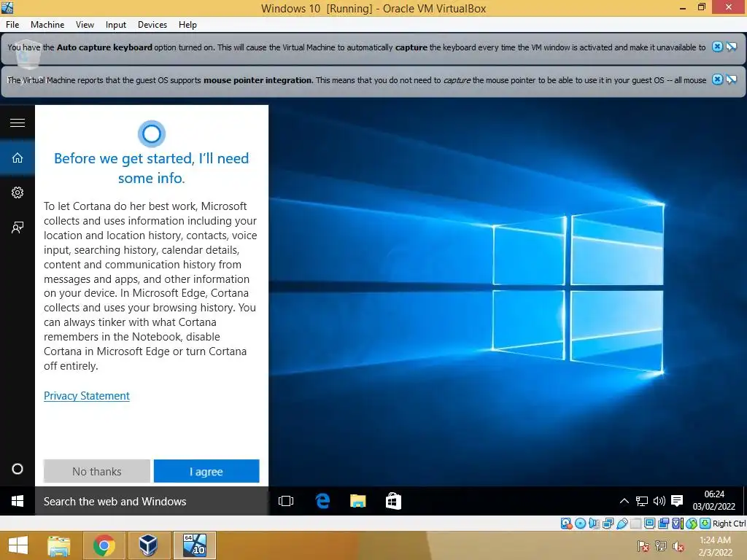Open host Action Center flag icon
This screenshot has width=747, height=560.
[643, 546]
